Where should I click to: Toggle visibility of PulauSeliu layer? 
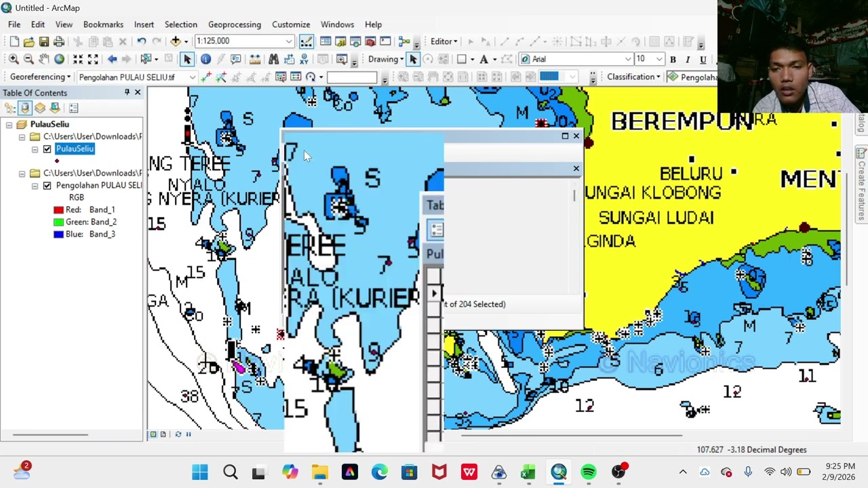point(47,148)
